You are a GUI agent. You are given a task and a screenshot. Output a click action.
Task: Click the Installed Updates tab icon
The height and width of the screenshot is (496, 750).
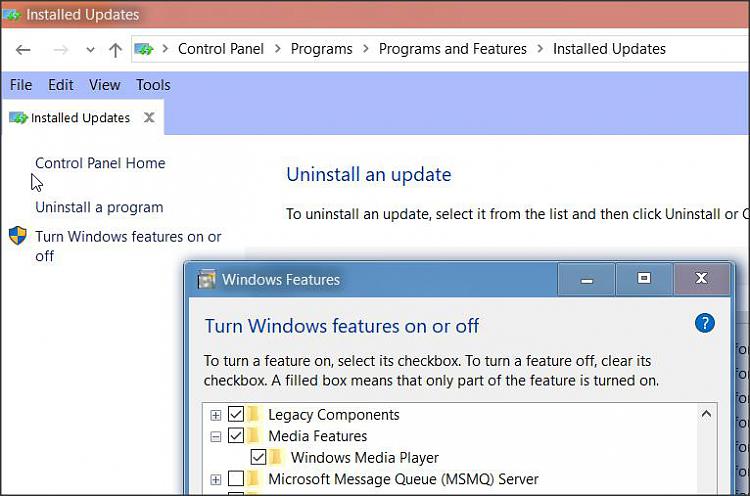pos(19,118)
